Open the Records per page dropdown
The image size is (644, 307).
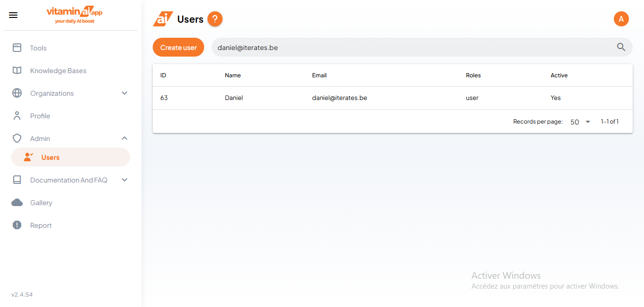coord(579,122)
